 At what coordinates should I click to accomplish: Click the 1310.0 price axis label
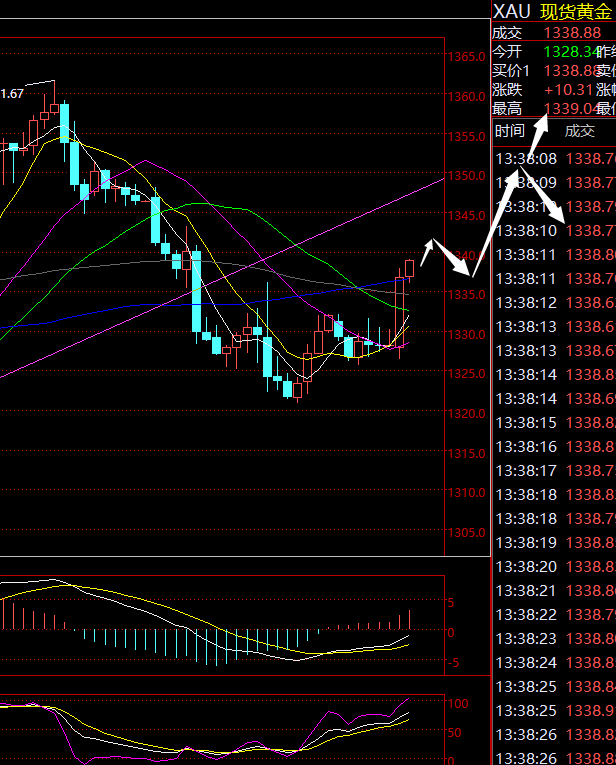tap(467, 493)
